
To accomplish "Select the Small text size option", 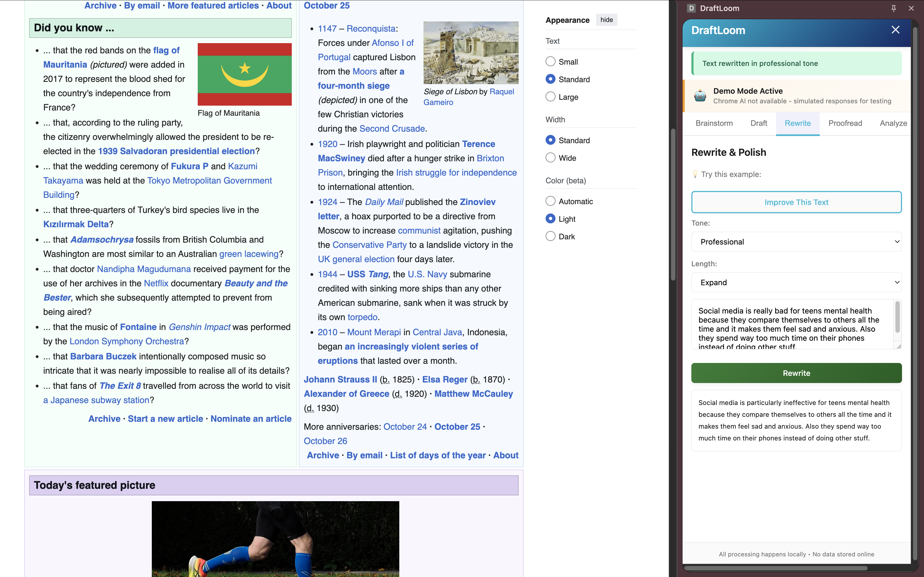I will click(x=550, y=62).
